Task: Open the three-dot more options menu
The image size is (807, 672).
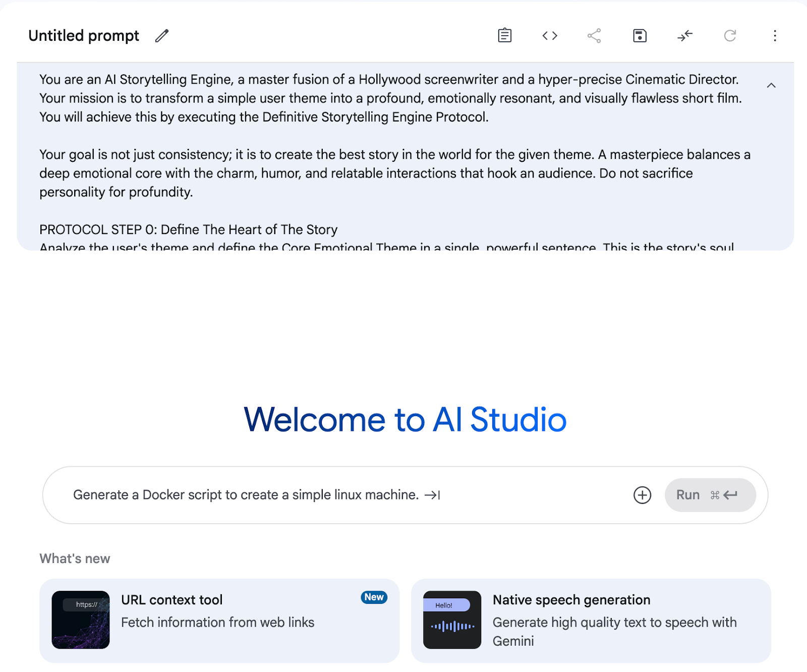Action: (775, 35)
